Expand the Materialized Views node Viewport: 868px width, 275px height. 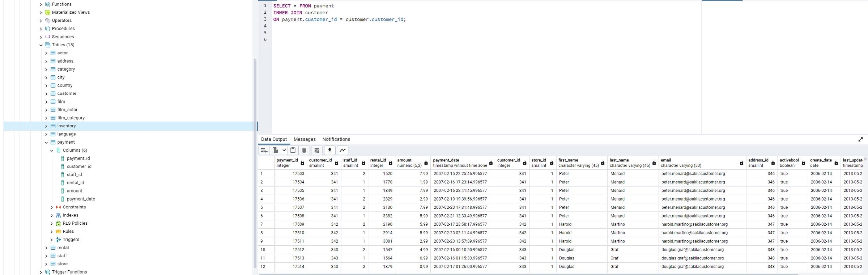click(41, 12)
